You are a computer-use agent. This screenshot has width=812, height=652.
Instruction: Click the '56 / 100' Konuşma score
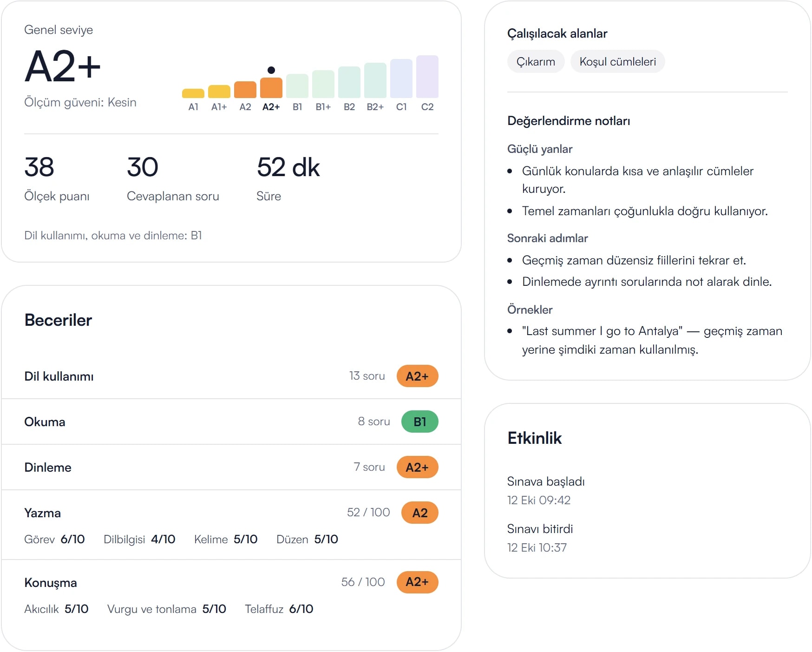click(363, 582)
